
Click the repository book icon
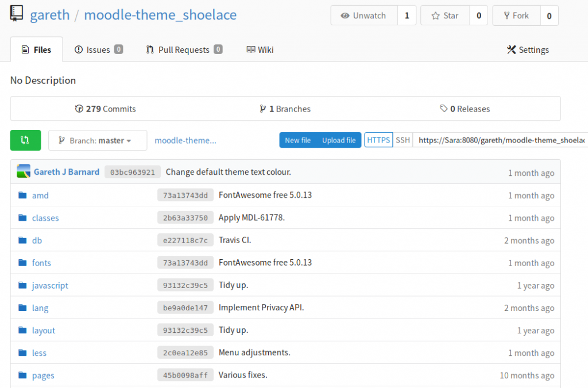pos(17,14)
